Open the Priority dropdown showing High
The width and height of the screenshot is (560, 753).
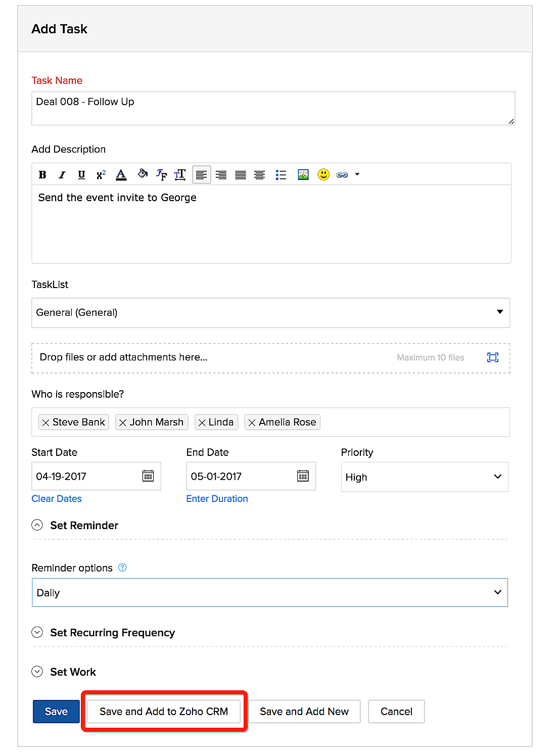tap(424, 477)
